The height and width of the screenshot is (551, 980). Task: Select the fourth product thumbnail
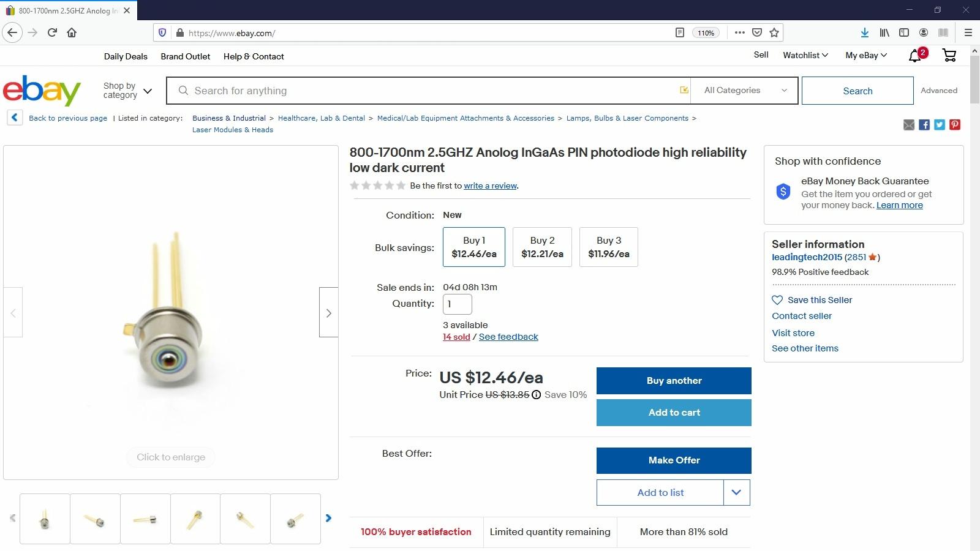tap(195, 519)
